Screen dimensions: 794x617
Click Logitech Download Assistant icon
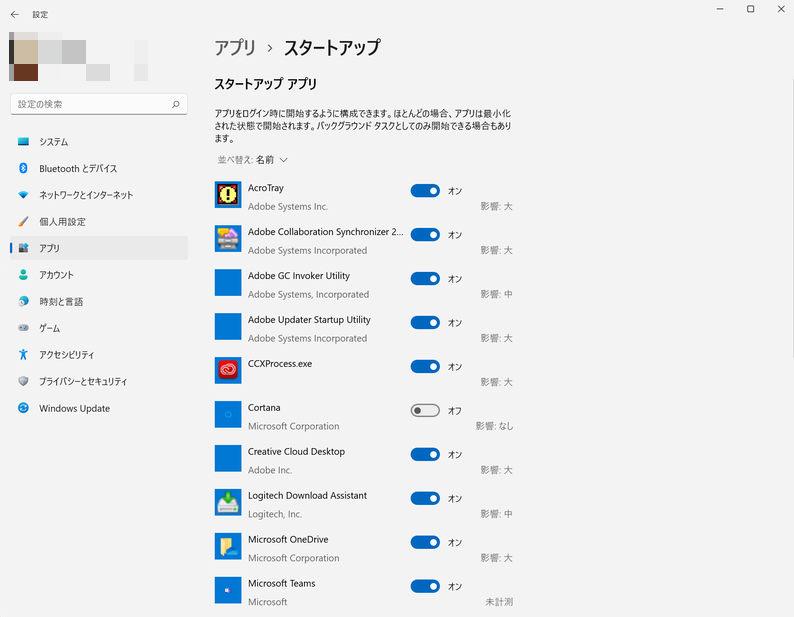[x=228, y=503]
